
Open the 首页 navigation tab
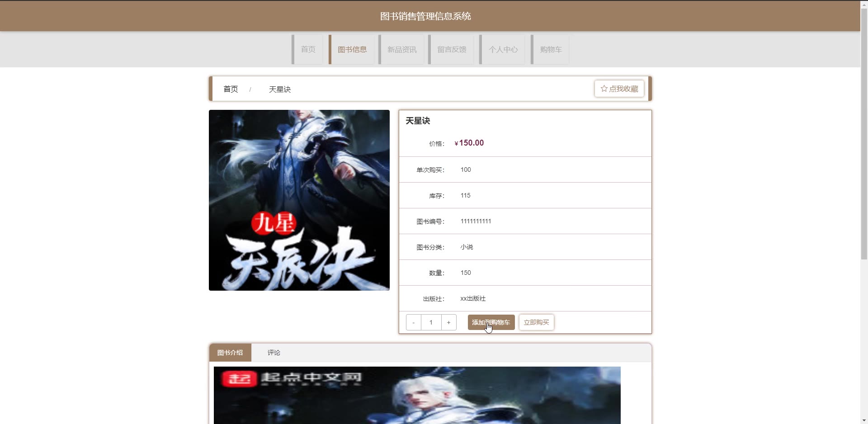(308, 49)
